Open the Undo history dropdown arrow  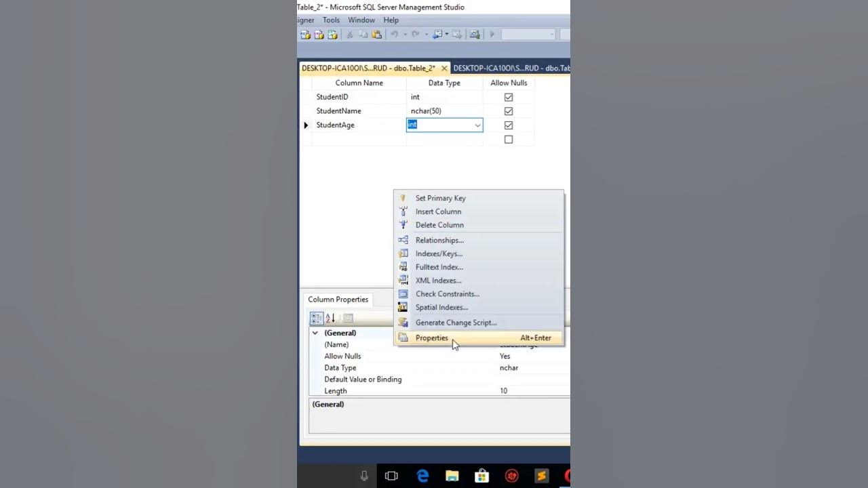click(405, 35)
